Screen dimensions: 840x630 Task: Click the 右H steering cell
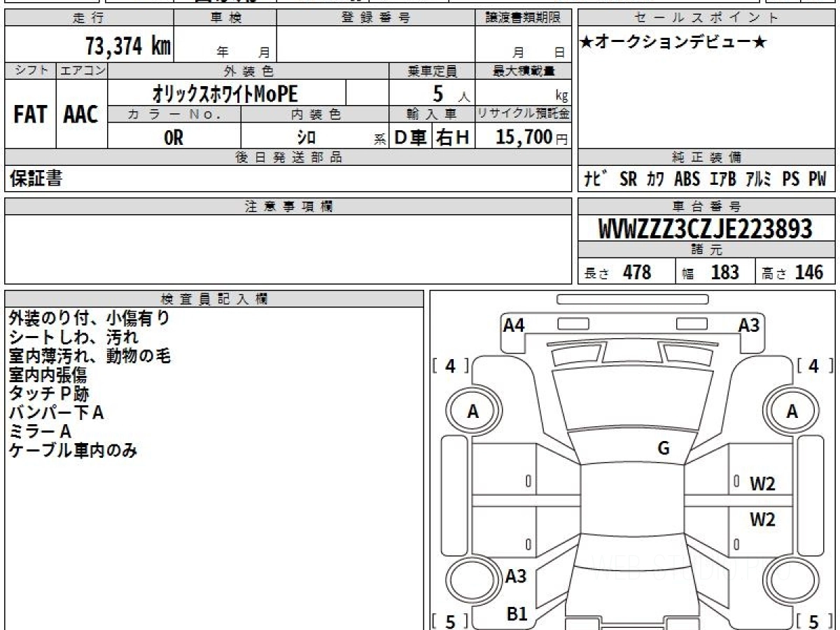[452, 138]
